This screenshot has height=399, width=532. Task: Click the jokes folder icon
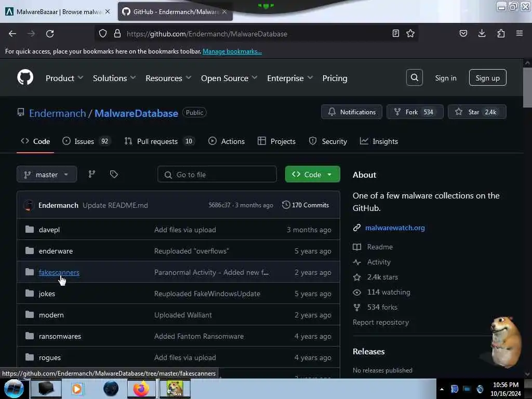[x=30, y=293]
